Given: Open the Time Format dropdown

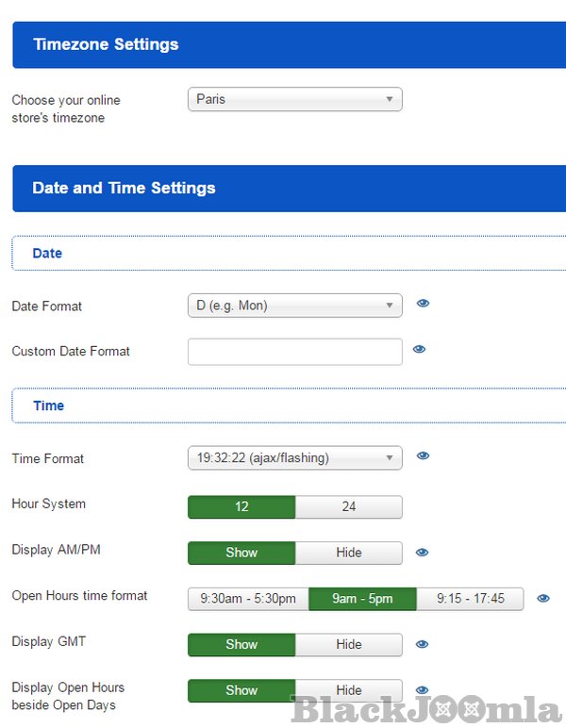Looking at the screenshot, I should tap(294, 458).
